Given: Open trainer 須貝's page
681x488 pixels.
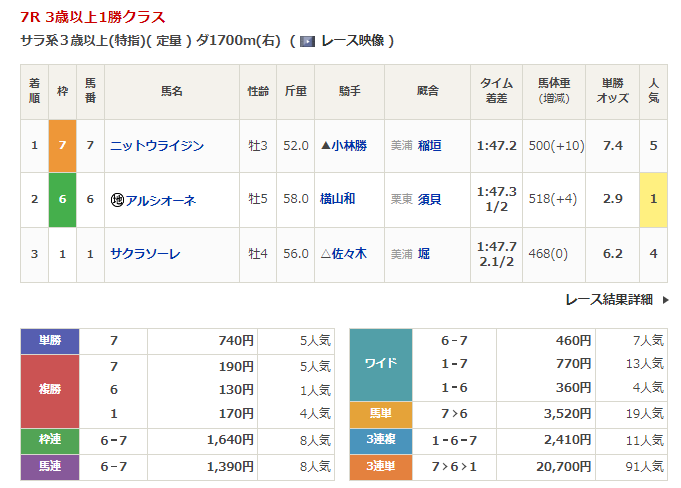Looking at the screenshot, I should (429, 200).
